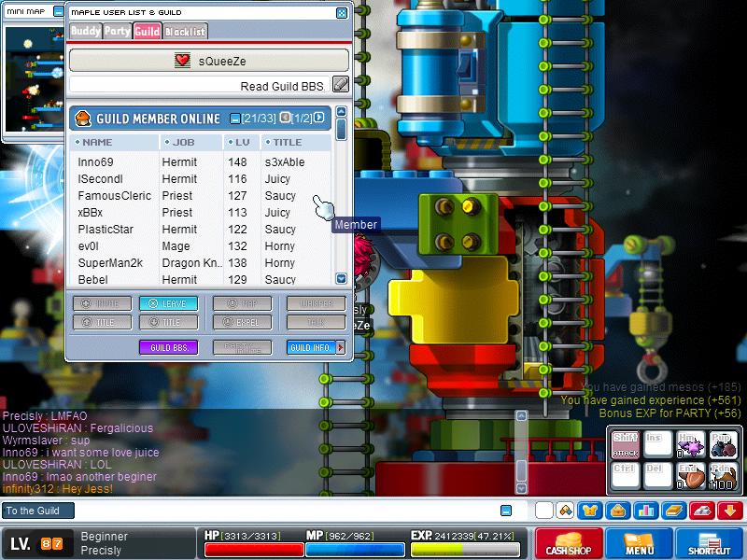This screenshot has height=560, width=747.
Task: Expand the Guild Info panel arrow
Action: tap(340, 347)
